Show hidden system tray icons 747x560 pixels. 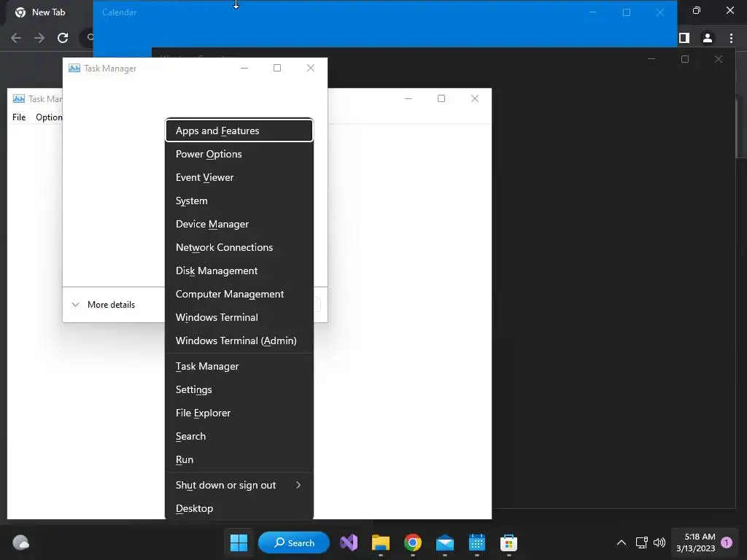click(622, 542)
